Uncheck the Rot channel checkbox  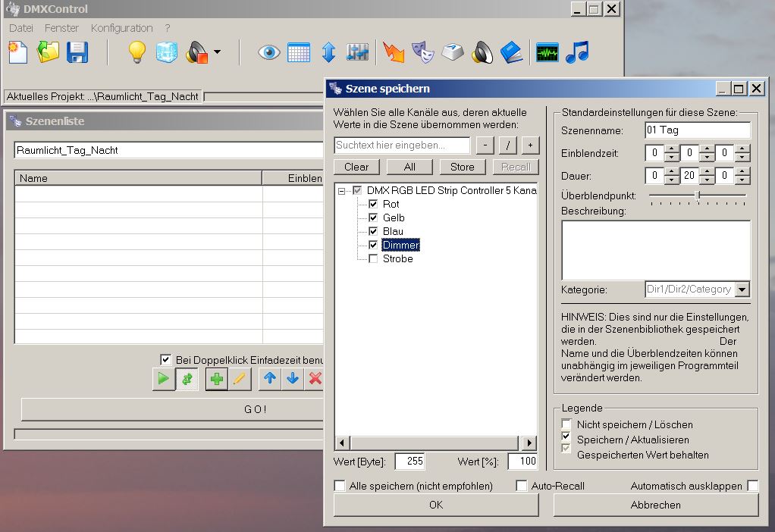coord(373,205)
